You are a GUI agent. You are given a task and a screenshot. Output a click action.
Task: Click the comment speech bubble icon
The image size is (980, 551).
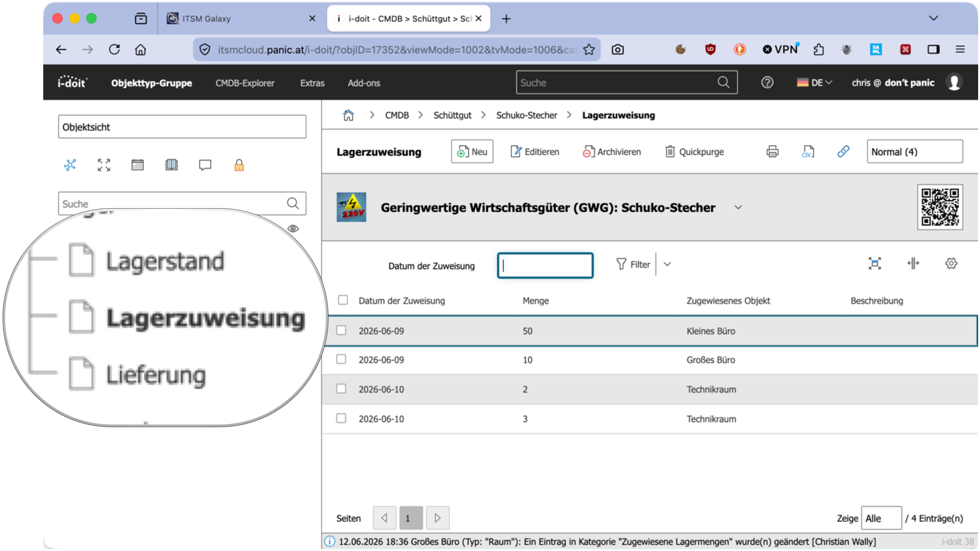pos(205,165)
